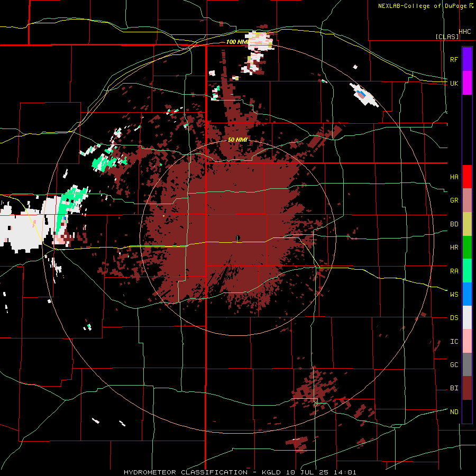Click the RF legend label

click(x=454, y=59)
